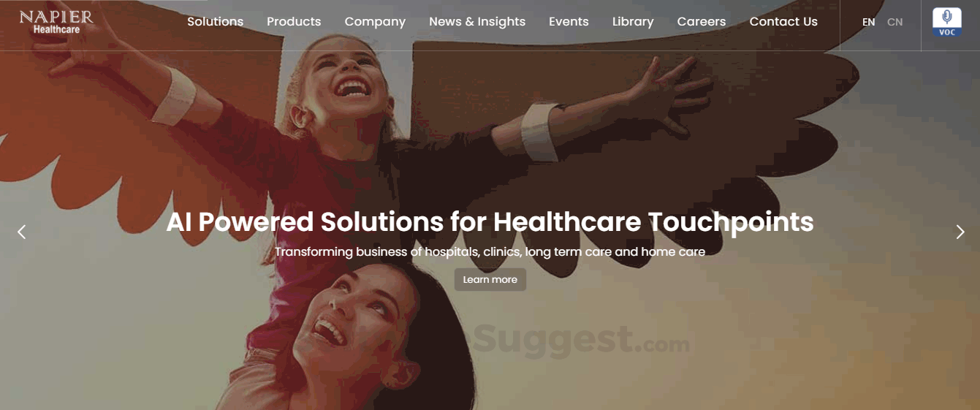The height and width of the screenshot is (410, 980).
Task: Switch language to EN
Action: [869, 22]
